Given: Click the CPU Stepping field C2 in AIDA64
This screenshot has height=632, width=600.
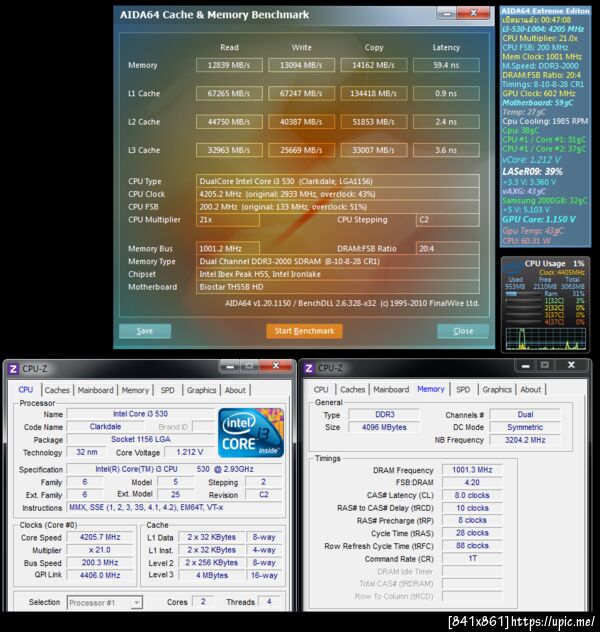Looking at the screenshot, I should tap(448, 220).
